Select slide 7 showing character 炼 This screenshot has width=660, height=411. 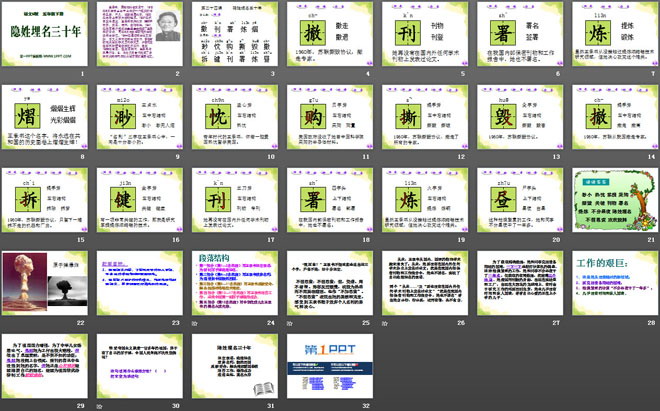pyautogui.click(x=615, y=34)
